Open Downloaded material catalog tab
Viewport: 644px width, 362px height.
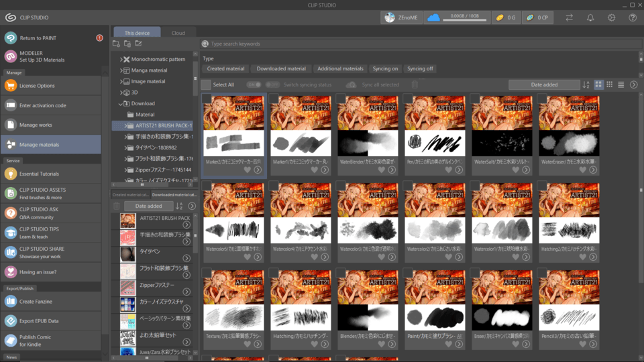pos(174,194)
